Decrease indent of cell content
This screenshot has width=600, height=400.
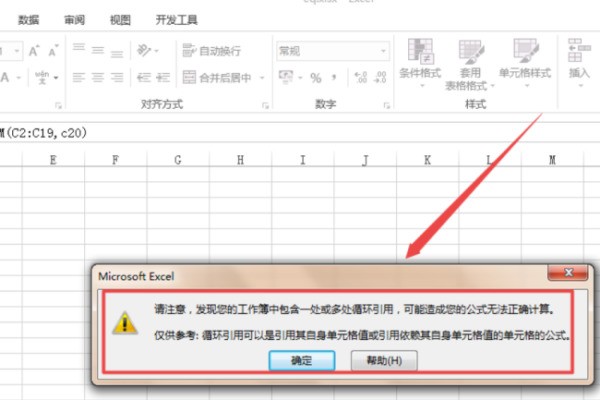pos(144,78)
